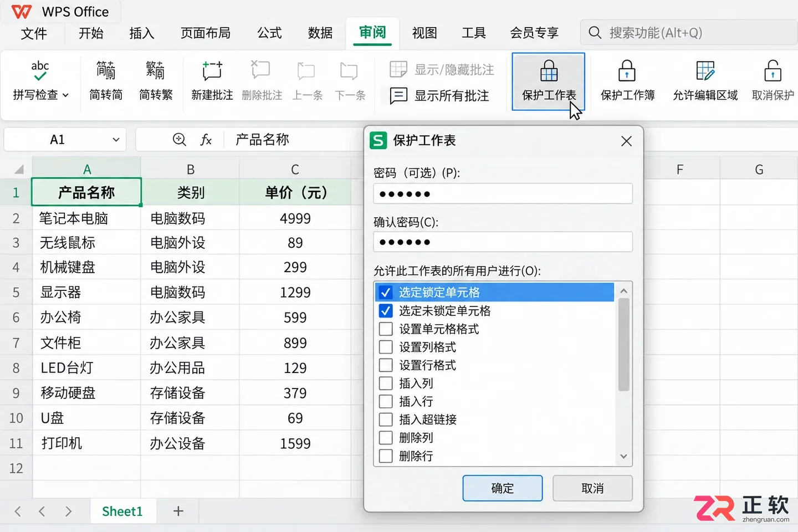Click the permissions list scroll-down arrow
The height and width of the screenshot is (532, 798).
click(623, 456)
